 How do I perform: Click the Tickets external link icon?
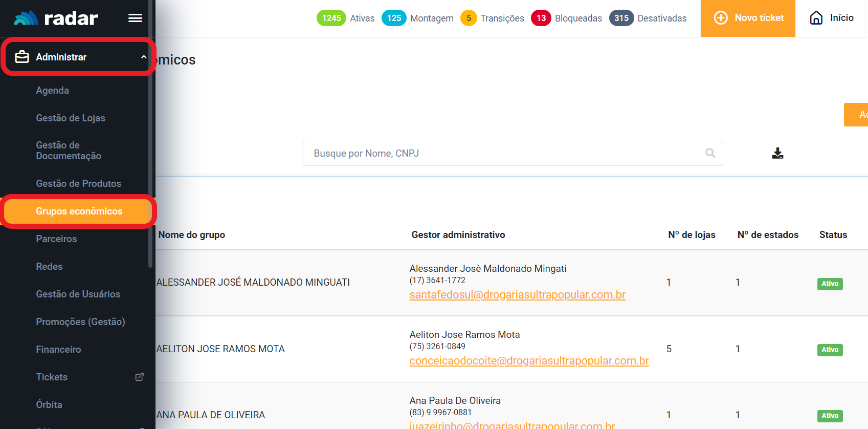139,377
